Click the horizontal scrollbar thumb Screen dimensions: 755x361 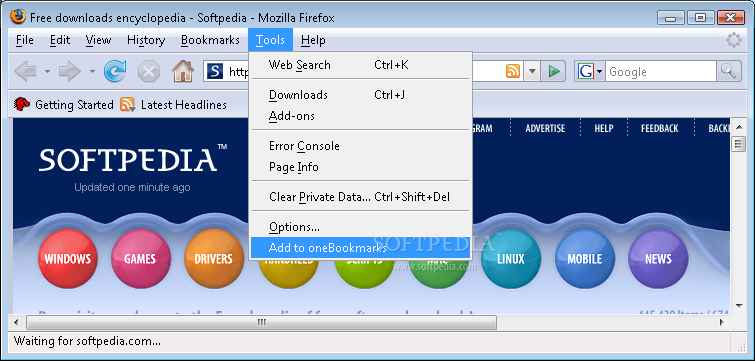[261, 322]
